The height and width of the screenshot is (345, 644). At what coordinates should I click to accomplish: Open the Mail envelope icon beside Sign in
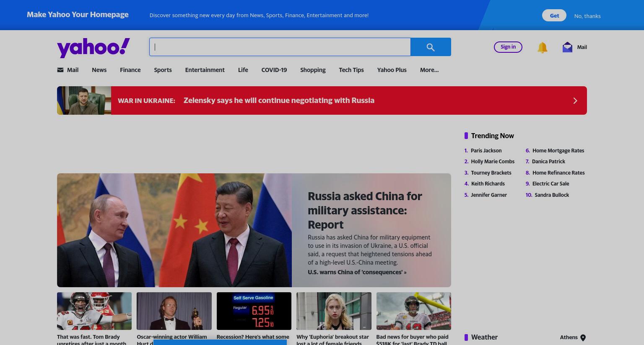(x=567, y=47)
